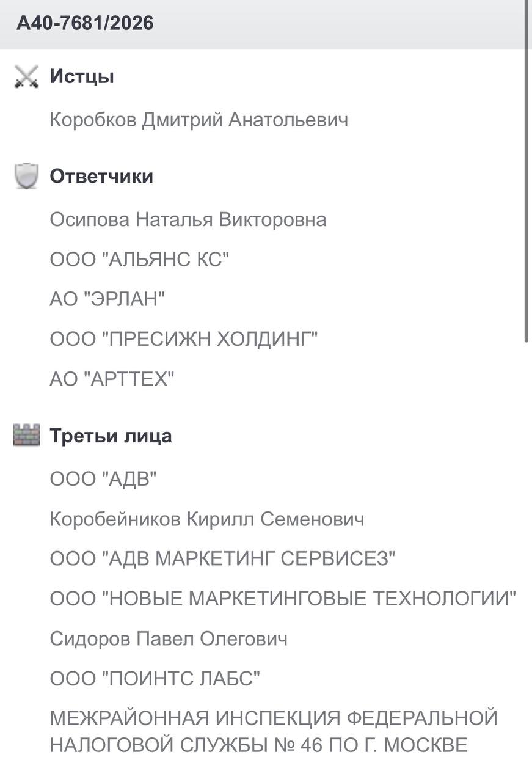Open ООО "АДВ МАРКЕТИНГ СЕРВИСЕЗ"
The image size is (532, 782).
(223, 559)
